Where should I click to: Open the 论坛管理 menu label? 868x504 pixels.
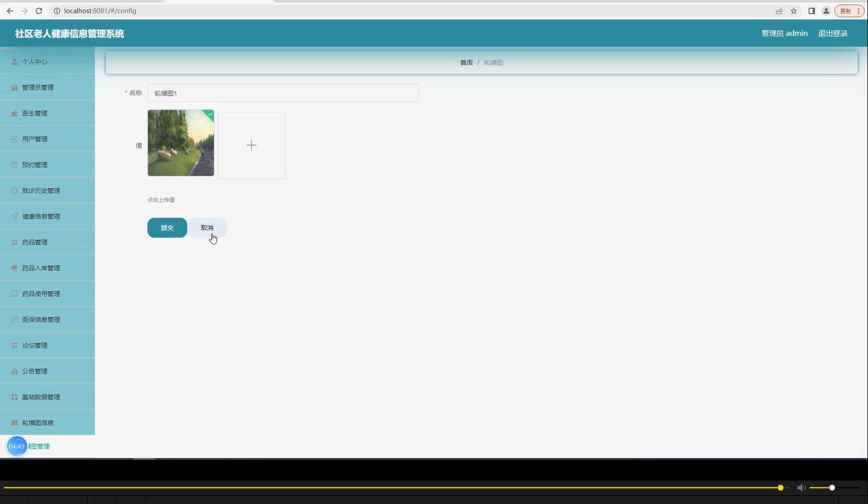tap(35, 345)
